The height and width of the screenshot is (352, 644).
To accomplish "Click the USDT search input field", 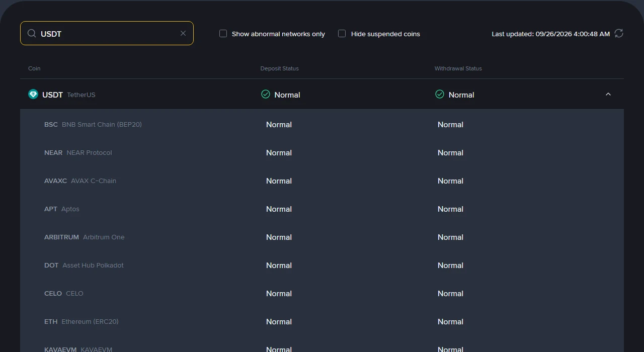I will pyautogui.click(x=107, y=33).
